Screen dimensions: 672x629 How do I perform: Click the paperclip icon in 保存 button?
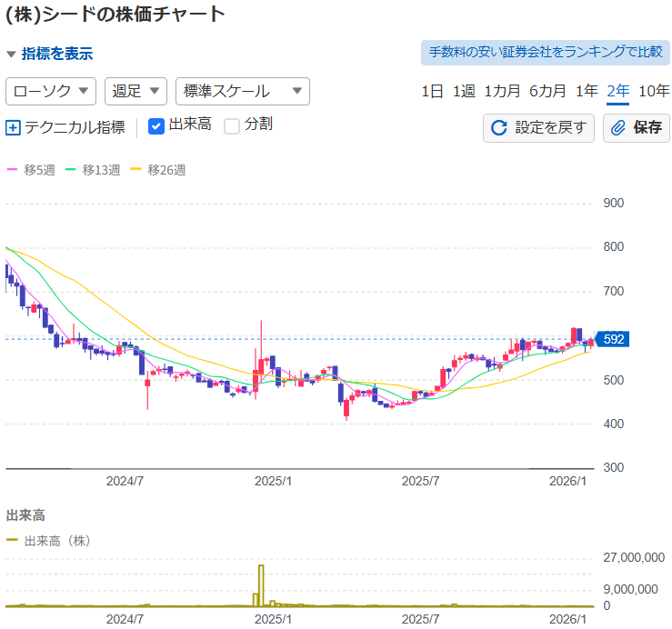(x=618, y=128)
